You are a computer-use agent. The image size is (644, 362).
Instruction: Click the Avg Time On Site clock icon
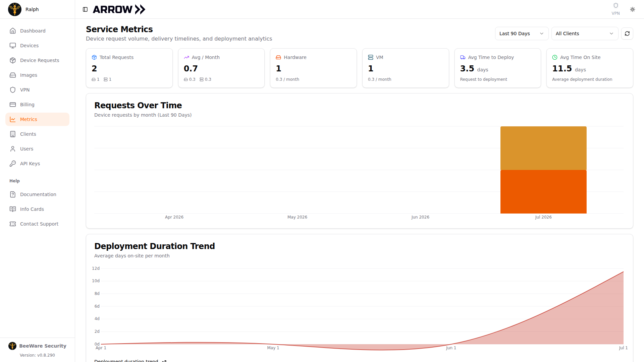tap(555, 57)
